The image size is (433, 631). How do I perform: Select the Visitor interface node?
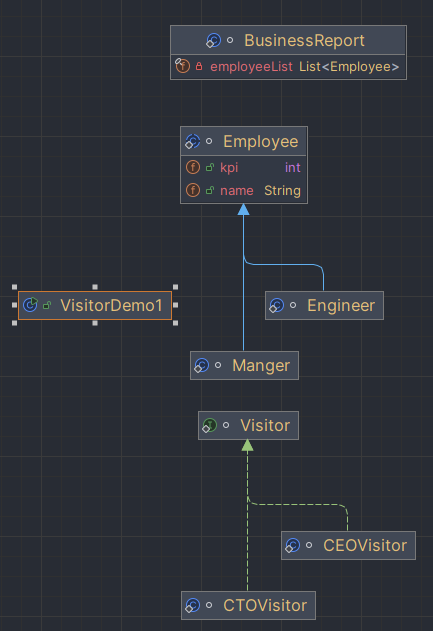248,425
